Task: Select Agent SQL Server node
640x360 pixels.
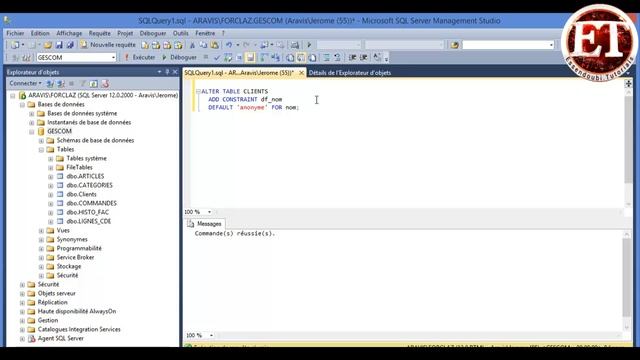Action: tap(60, 338)
